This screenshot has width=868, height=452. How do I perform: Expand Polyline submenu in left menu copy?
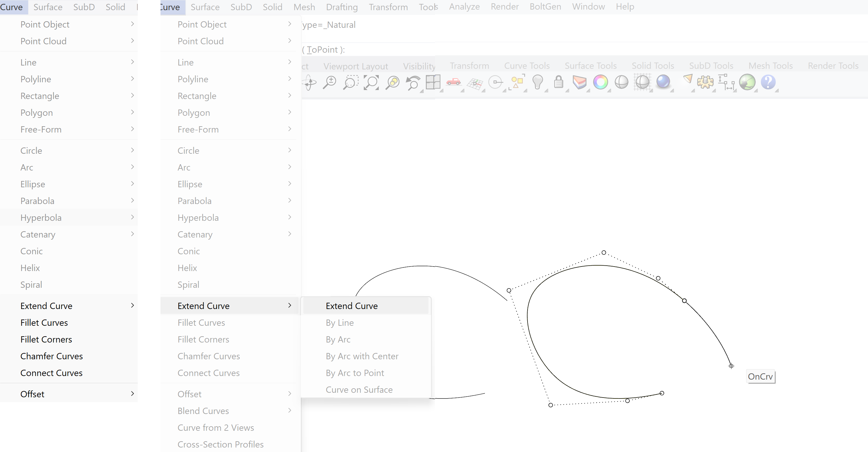[132, 78]
